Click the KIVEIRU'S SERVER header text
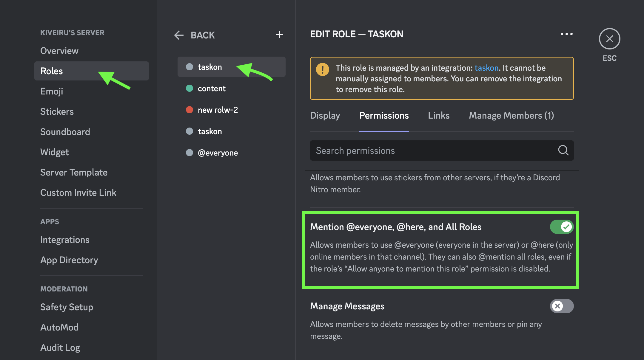 coord(72,33)
